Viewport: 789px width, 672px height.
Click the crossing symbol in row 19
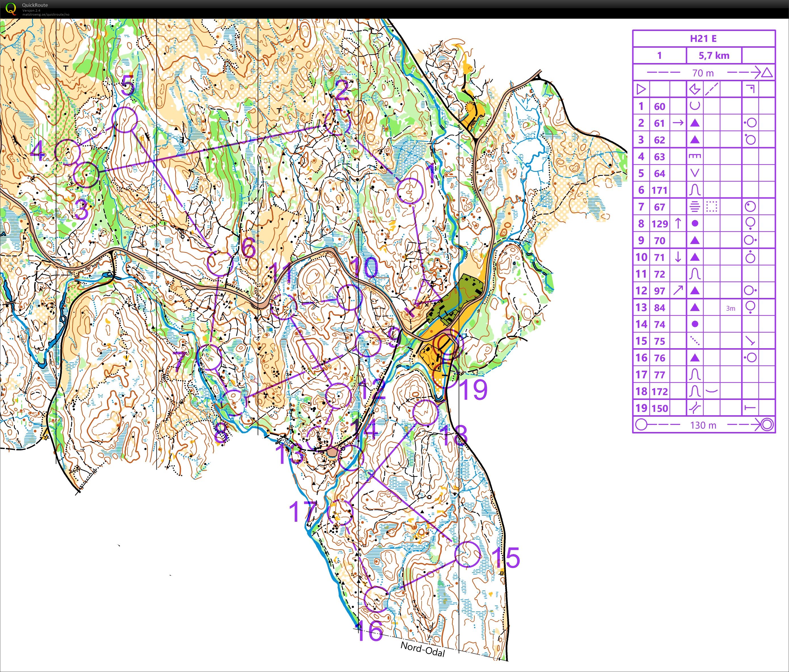694,408
